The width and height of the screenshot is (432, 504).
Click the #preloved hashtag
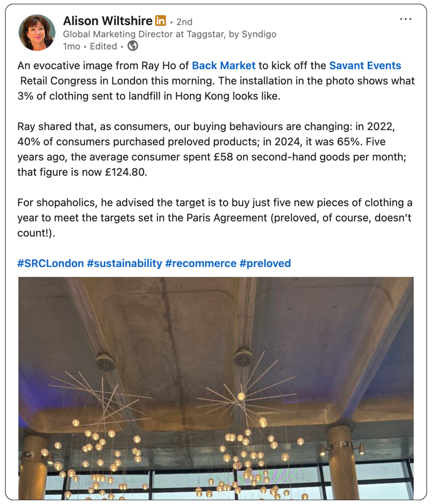pyautogui.click(x=265, y=263)
